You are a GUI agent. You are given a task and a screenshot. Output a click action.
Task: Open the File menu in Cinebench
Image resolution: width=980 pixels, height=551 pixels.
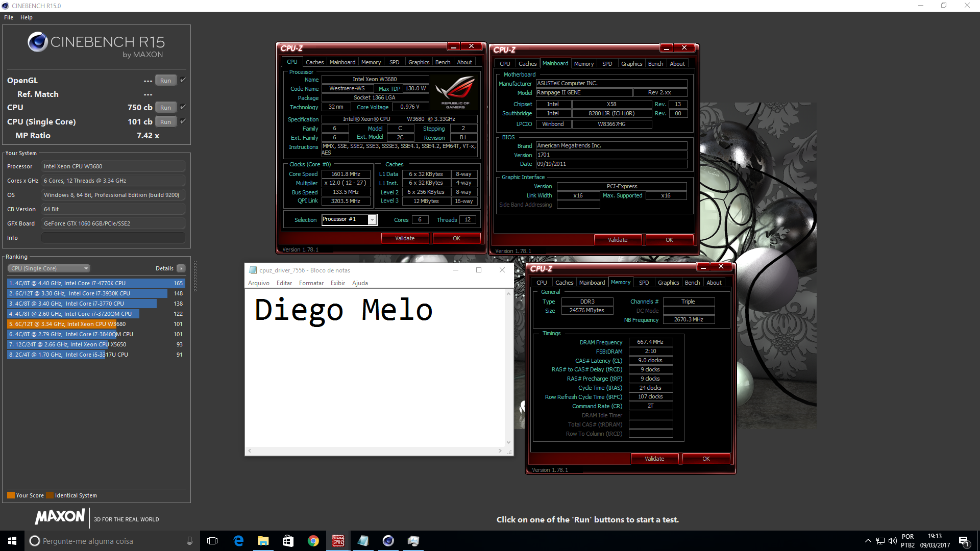9,17
